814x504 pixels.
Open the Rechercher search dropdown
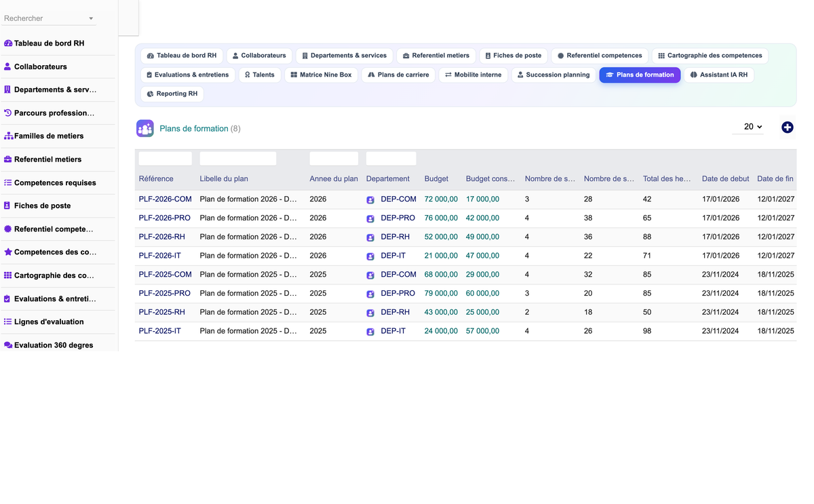[49, 18]
